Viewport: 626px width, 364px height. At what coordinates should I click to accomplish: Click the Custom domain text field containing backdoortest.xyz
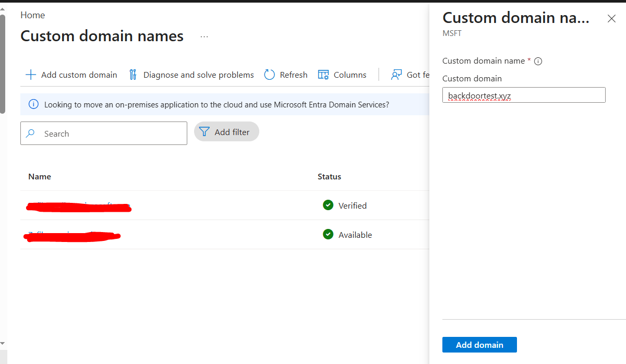tap(524, 95)
